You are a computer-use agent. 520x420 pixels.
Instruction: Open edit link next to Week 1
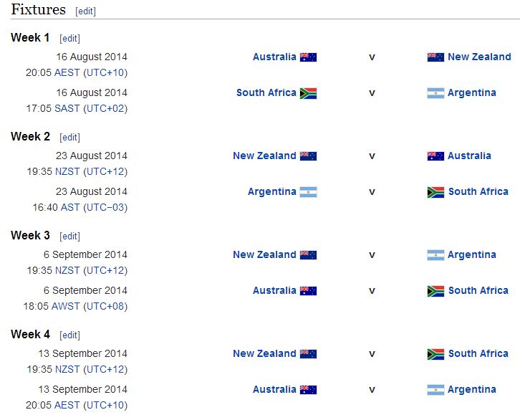coord(69,39)
